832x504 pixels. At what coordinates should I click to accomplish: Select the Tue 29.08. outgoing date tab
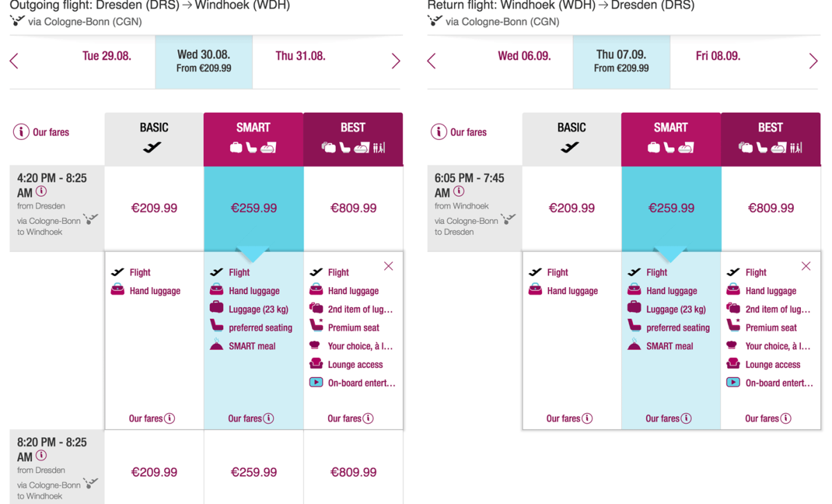pos(107,56)
